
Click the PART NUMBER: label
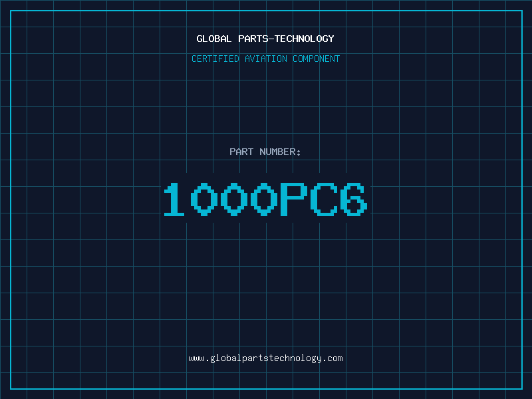click(x=265, y=152)
